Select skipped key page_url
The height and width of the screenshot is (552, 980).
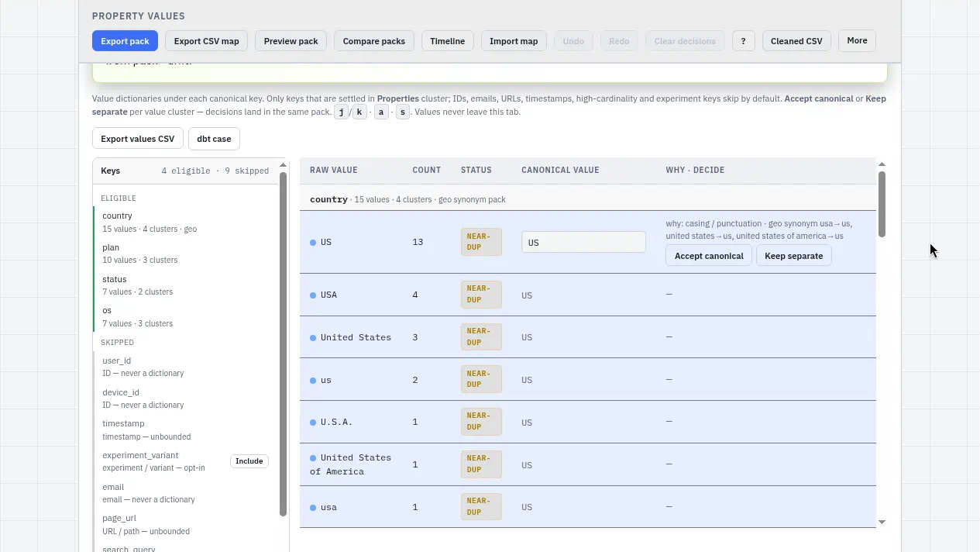tap(186, 525)
